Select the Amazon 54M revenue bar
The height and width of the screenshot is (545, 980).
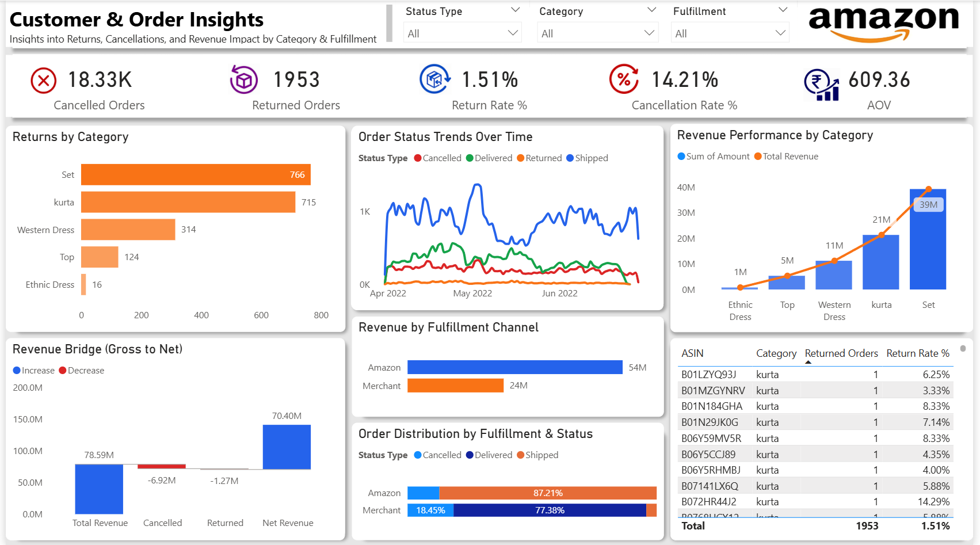[x=515, y=367]
